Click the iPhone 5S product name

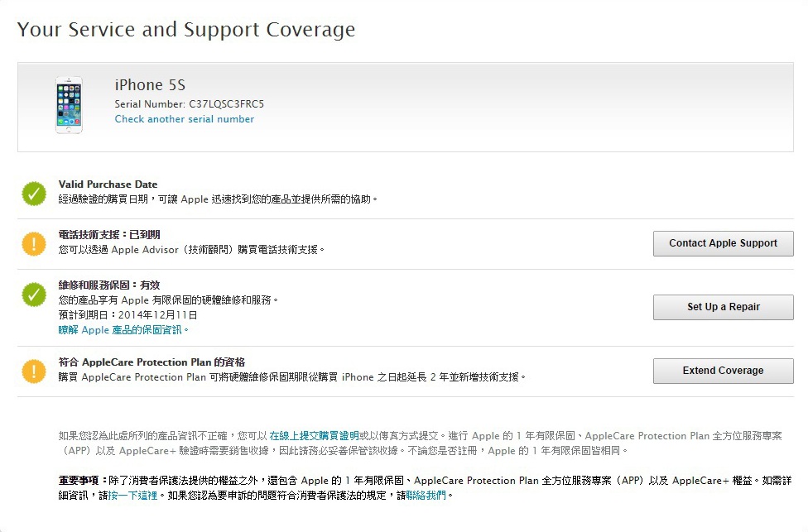coord(150,85)
